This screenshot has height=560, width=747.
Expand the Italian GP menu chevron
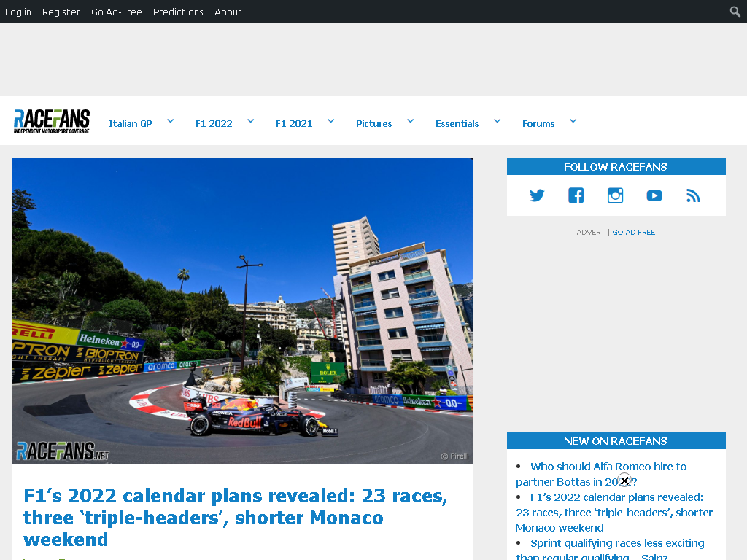[170, 121]
